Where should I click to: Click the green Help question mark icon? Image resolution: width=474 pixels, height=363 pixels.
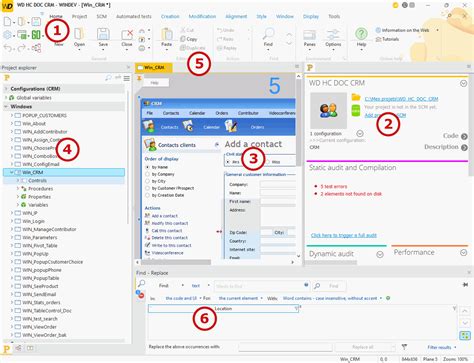pyautogui.click(x=361, y=34)
